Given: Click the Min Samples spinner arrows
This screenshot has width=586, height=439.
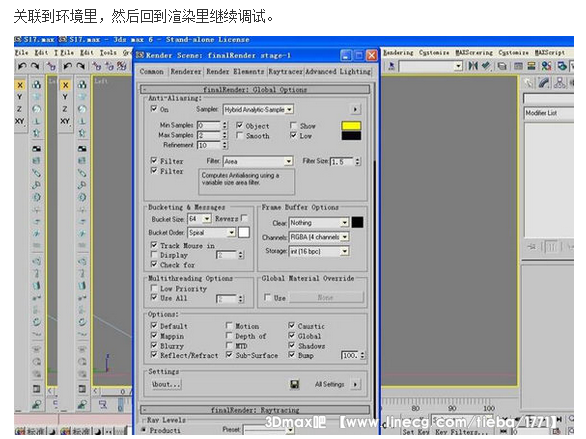Looking at the screenshot, I should (x=225, y=125).
